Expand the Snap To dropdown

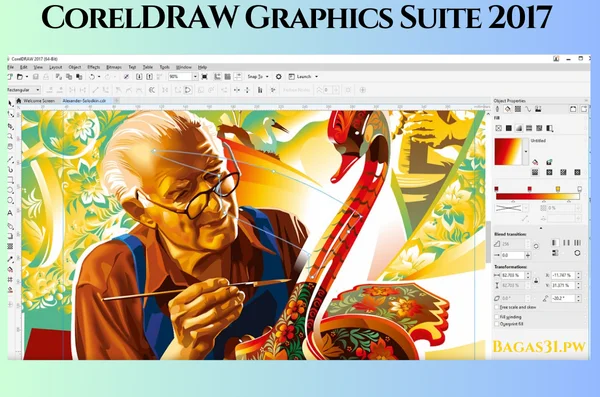[x=267, y=77]
